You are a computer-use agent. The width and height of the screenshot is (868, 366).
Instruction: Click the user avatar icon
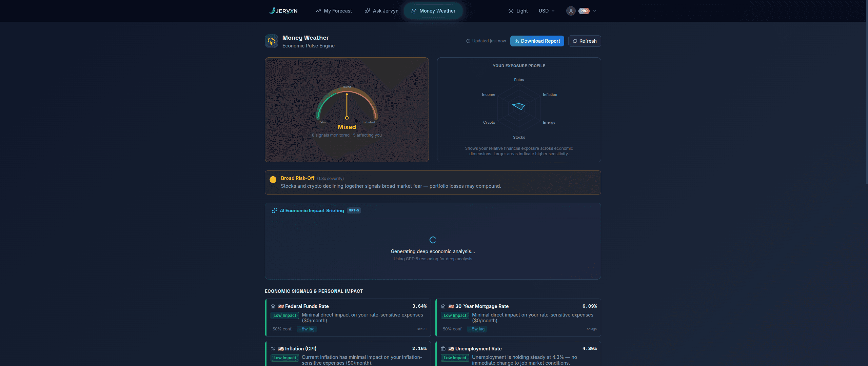[571, 11]
